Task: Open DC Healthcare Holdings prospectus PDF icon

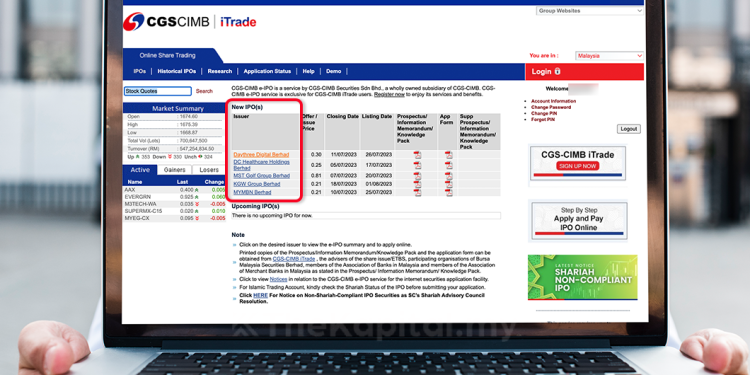Action: (x=418, y=165)
